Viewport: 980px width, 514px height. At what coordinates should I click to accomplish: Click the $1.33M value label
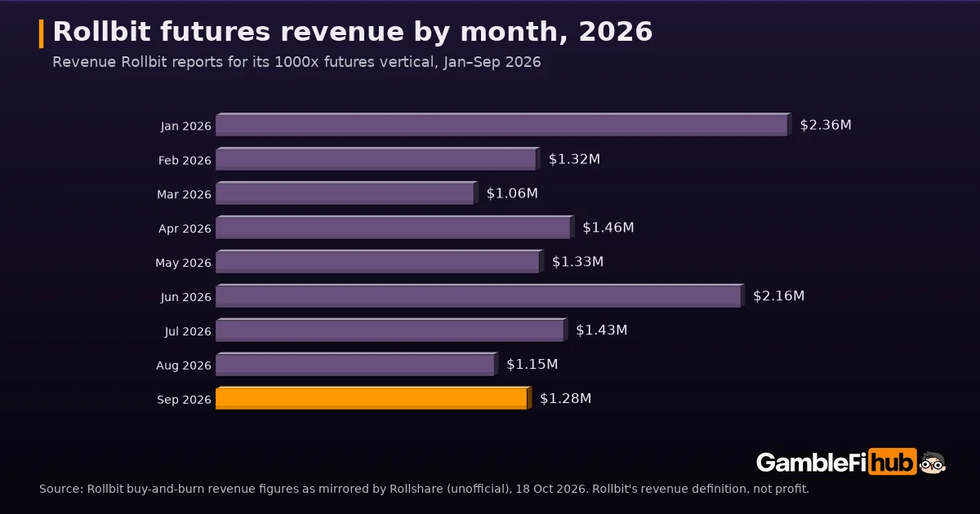(577, 262)
